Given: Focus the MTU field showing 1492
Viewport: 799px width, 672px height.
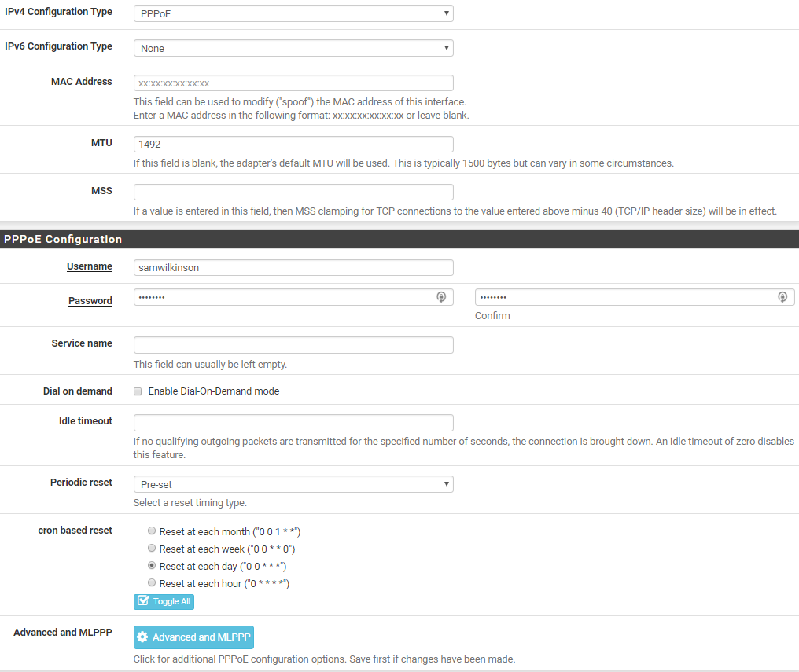Looking at the screenshot, I should pos(293,145).
